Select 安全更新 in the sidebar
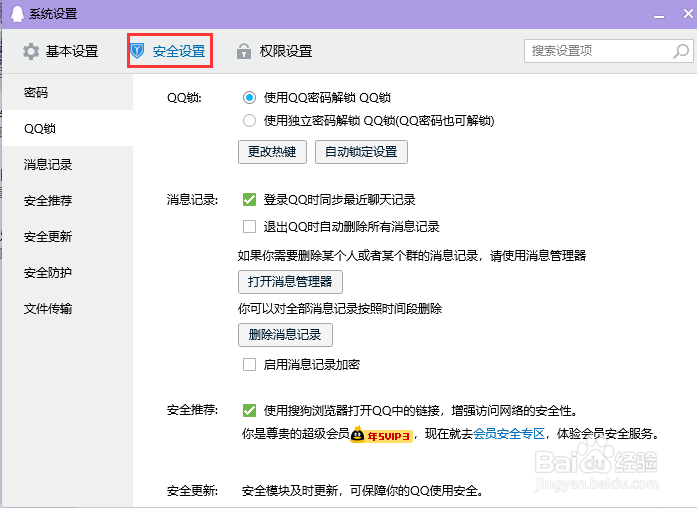The width and height of the screenshot is (697, 508). 68,236
